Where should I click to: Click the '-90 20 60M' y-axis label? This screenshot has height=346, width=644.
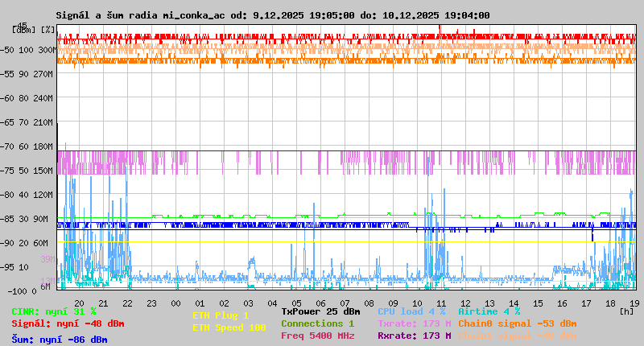24,243
